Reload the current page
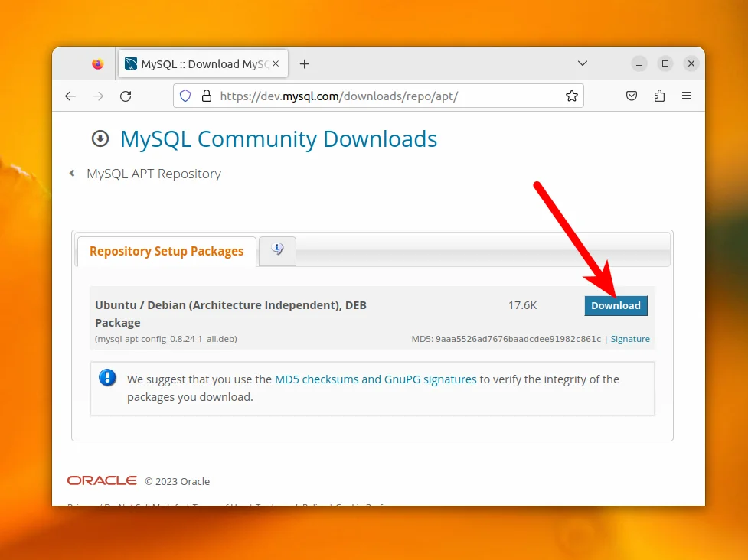 point(126,96)
